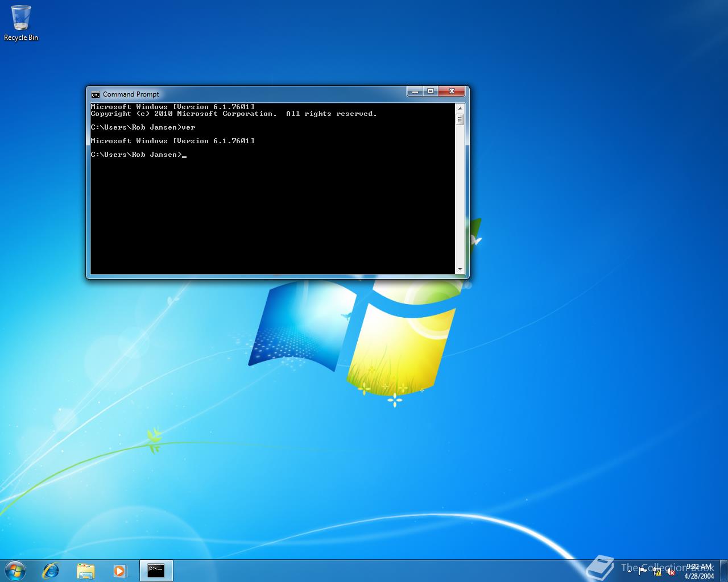Click the 'C:\Users\Rob Jansen>ver' line

[143, 127]
